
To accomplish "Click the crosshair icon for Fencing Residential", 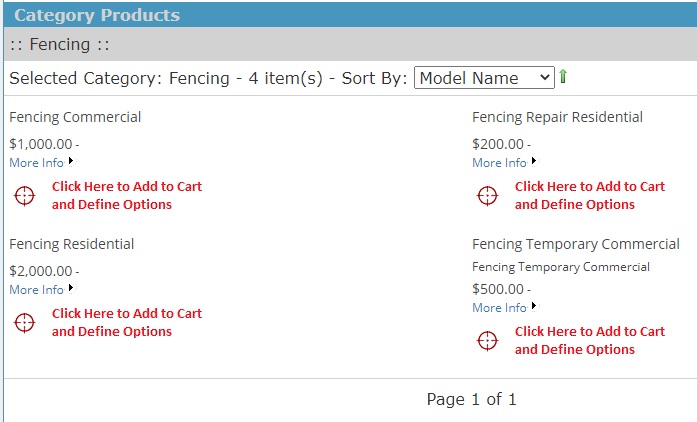I will pos(24,323).
